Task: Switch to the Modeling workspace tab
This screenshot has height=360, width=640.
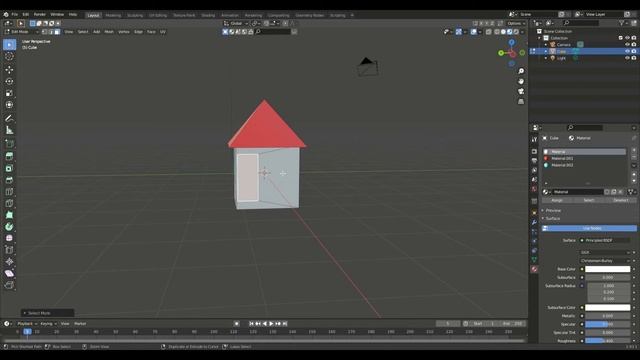Action: point(113,16)
